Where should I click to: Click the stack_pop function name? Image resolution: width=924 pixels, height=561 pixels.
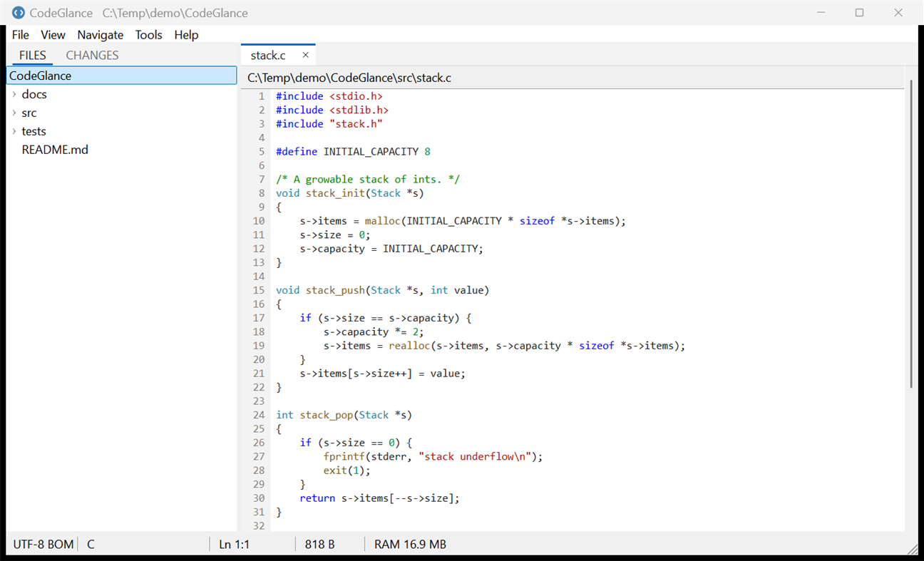tap(326, 415)
